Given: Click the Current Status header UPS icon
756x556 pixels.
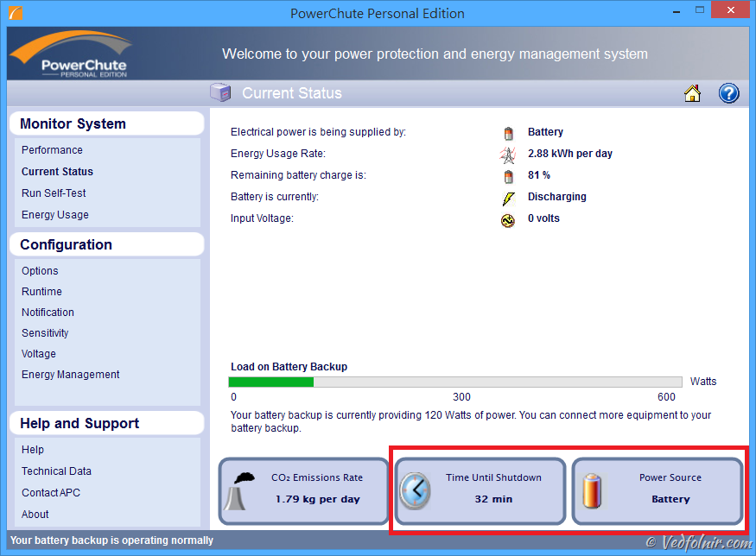Looking at the screenshot, I should [x=221, y=92].
